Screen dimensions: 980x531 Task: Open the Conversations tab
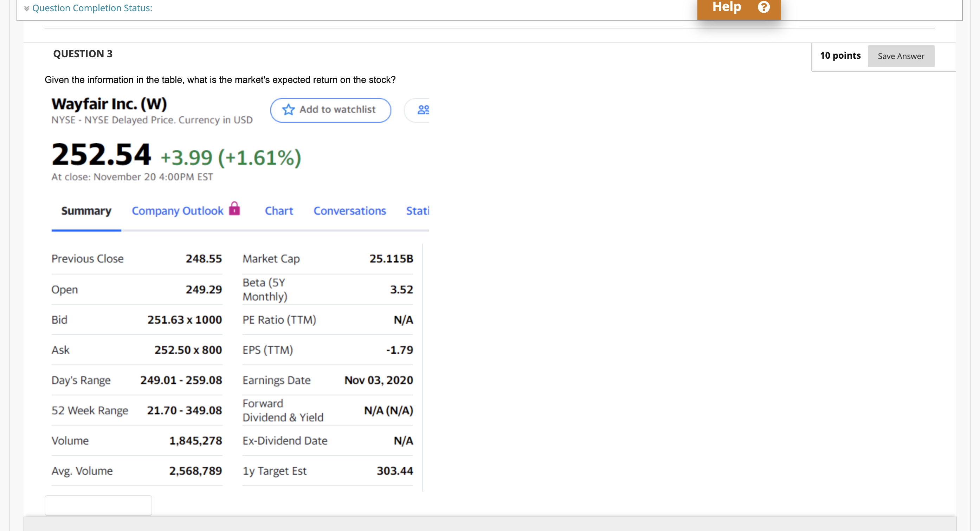click(x=349, y=211)
